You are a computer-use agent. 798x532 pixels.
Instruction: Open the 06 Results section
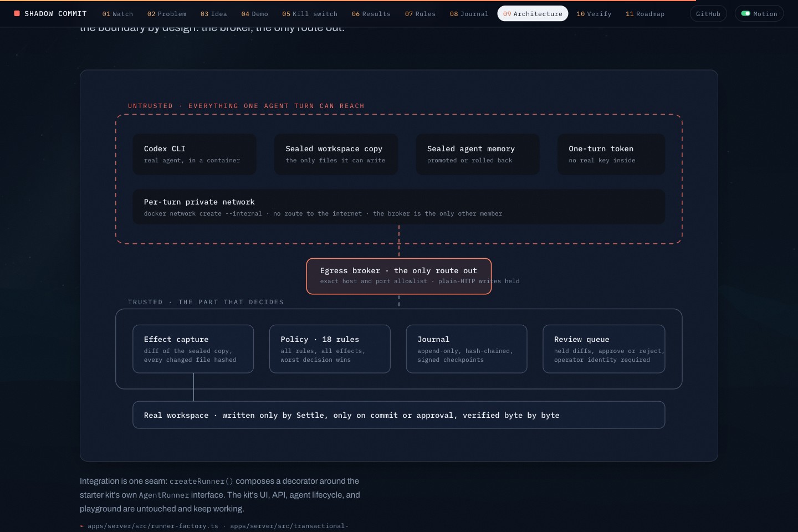[x=371, y=14]
